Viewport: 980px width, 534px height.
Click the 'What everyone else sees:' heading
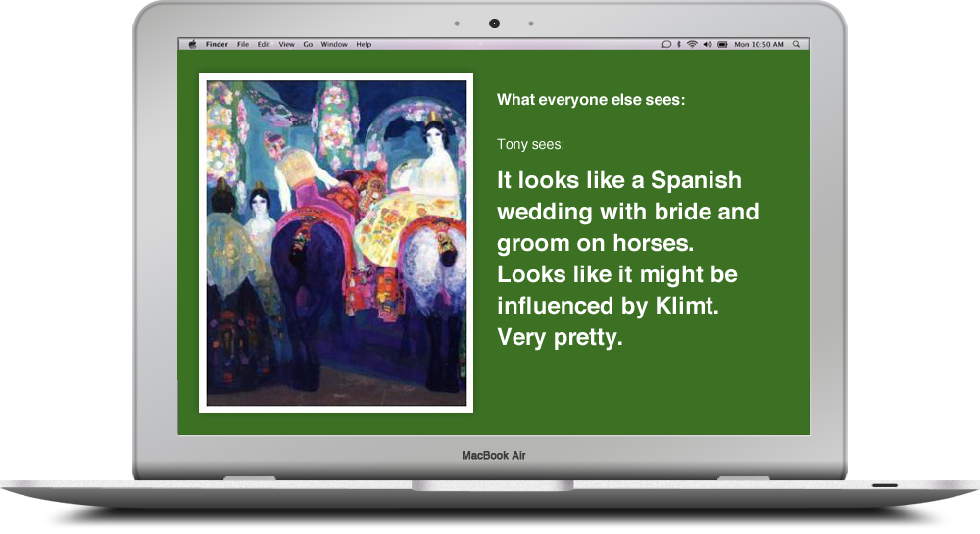(591, 100)
